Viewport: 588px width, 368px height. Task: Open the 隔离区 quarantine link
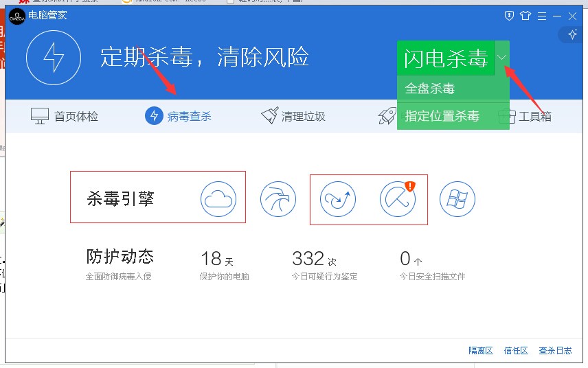(481, 351)
